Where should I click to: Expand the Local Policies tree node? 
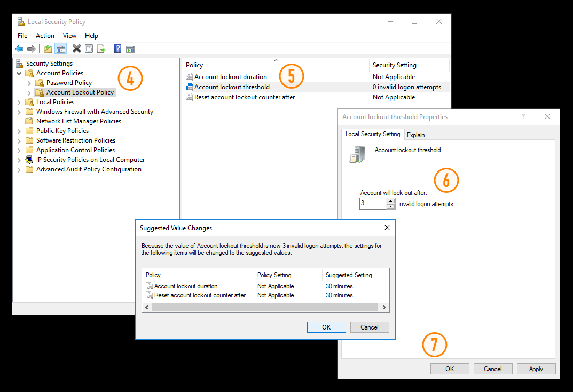19,102
